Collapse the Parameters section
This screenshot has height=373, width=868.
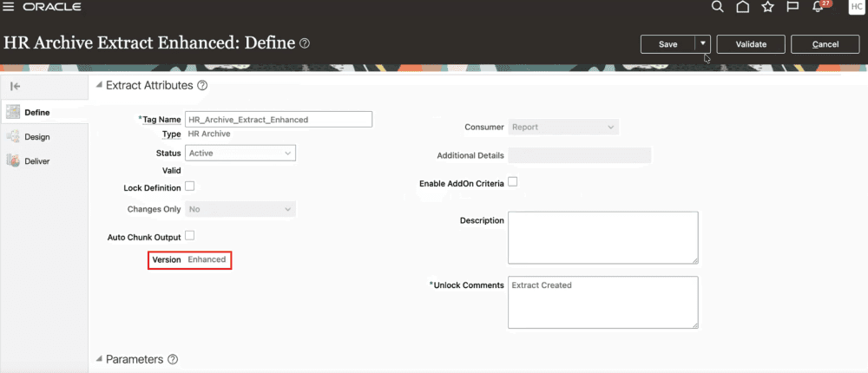pyautogui.click(x=98, y=359)
